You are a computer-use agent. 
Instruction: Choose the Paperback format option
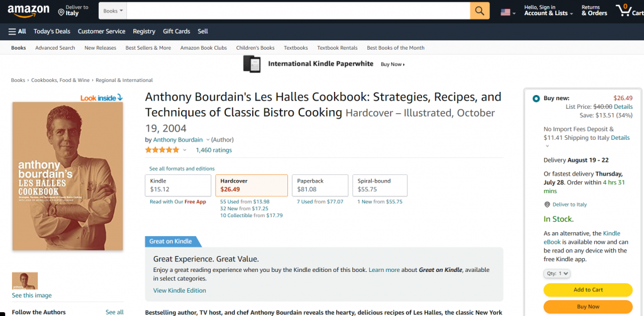(320, 185)
